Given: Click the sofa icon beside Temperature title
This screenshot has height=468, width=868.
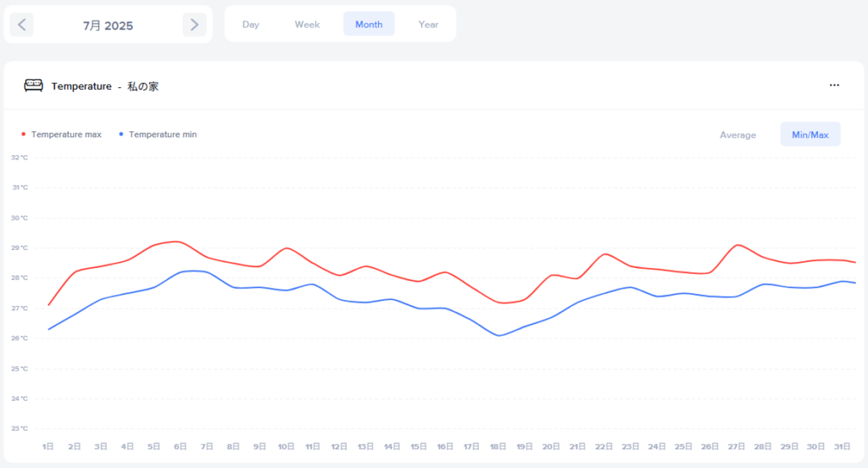Looking at the screenshot, I should [33, 86].
